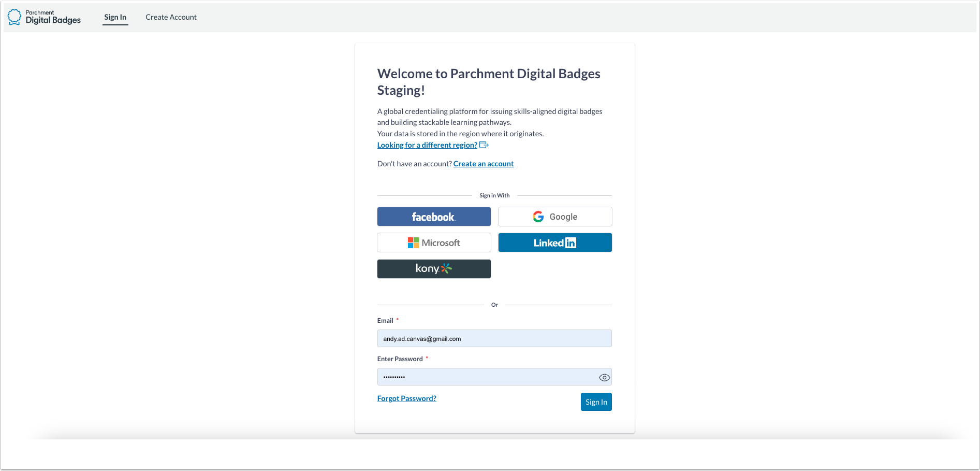Click the external link icon beside region link
Viewport: 980px width, 471px height.
point(484,145)
